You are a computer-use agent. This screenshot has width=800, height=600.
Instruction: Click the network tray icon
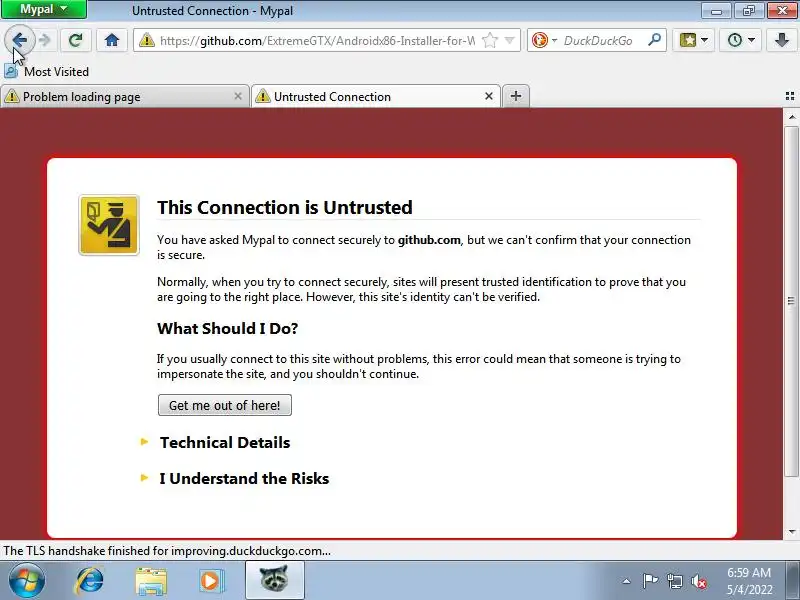pos(674,581)
